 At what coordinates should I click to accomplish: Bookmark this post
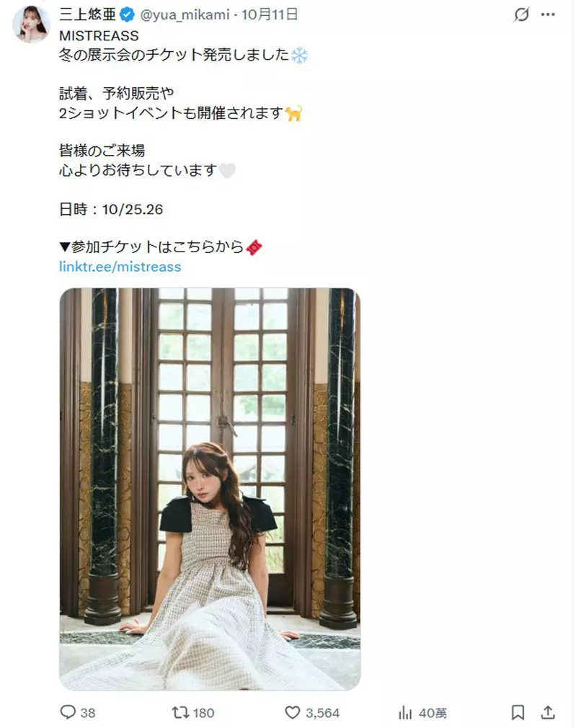point(518,711)
